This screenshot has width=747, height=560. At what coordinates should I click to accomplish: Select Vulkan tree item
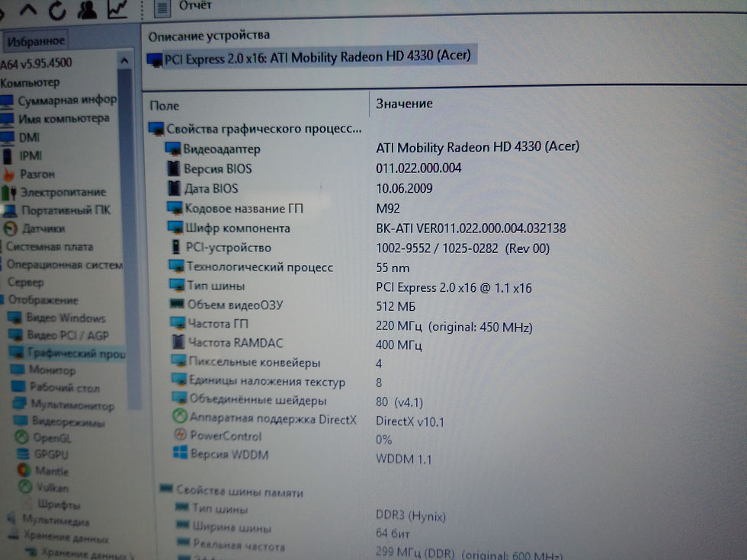[43, 488]
